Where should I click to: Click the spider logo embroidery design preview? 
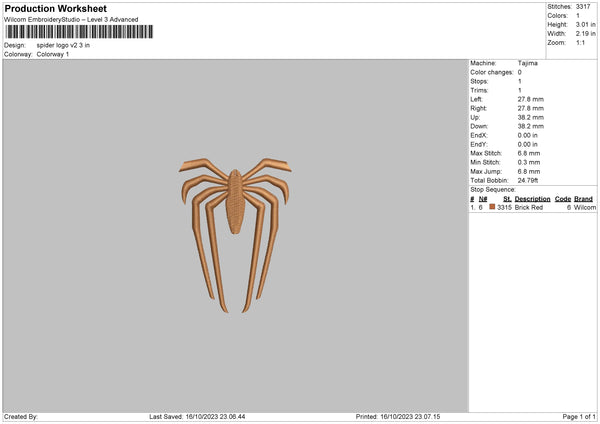coord(235,235)
